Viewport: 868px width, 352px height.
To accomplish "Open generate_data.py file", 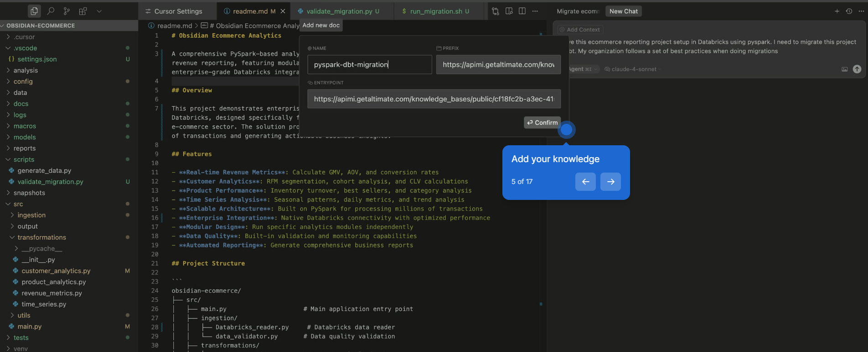I will click(68, 171).
